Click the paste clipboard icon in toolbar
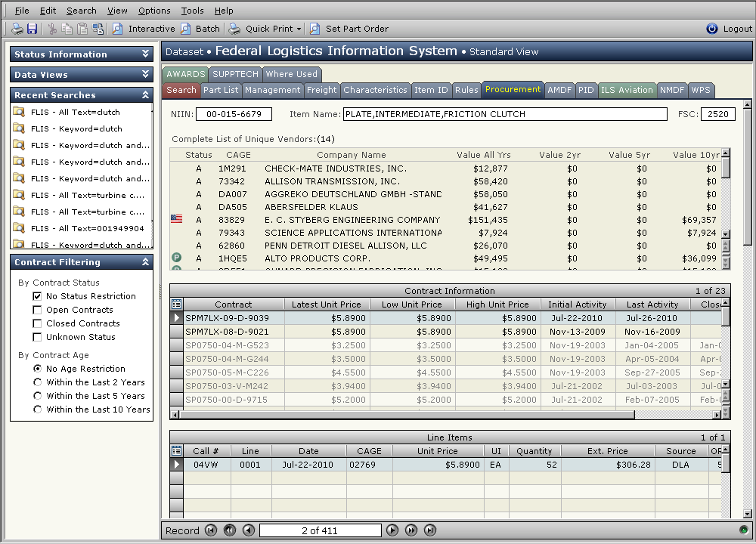The width and height of the screenshot is (756, 544). [82, 29]
